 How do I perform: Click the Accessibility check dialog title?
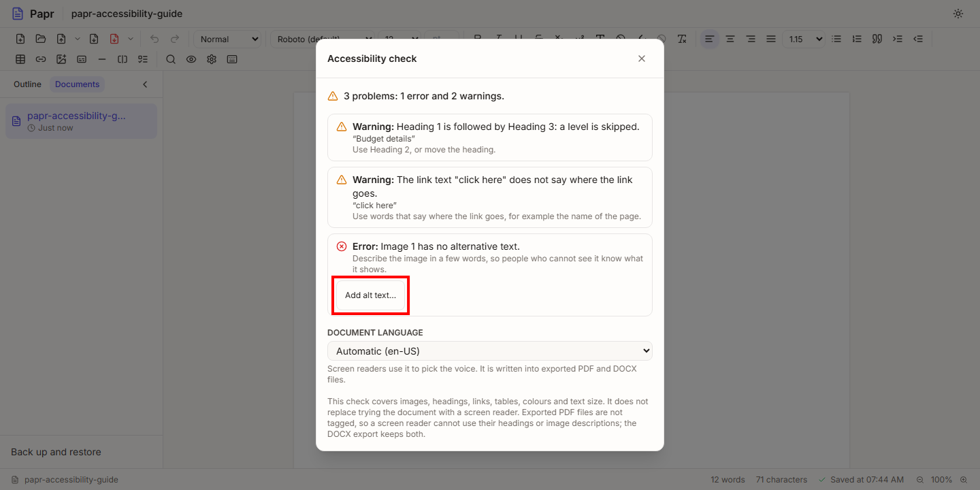pos(372,59)
